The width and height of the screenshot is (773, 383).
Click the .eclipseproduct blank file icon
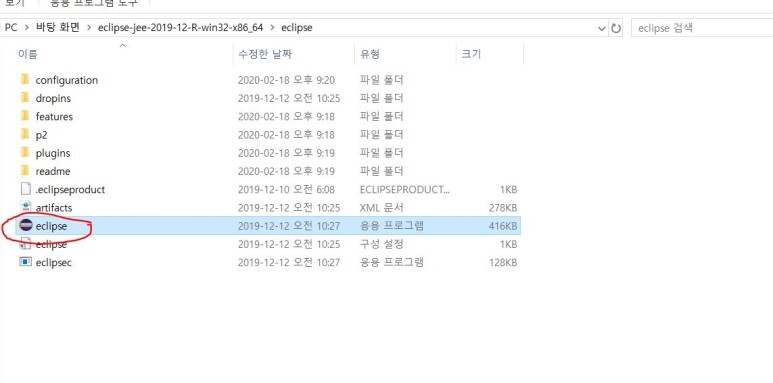click(26, 189)
